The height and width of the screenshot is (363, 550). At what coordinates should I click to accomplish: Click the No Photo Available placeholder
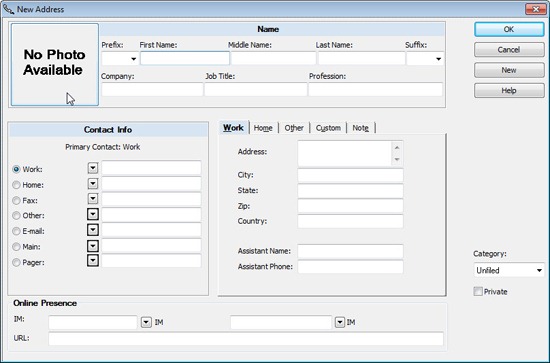55,65
